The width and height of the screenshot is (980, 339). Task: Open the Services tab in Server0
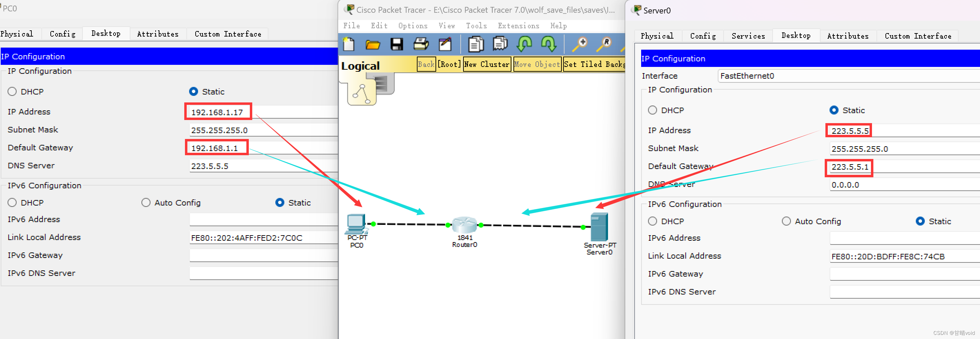pos(748,36)
